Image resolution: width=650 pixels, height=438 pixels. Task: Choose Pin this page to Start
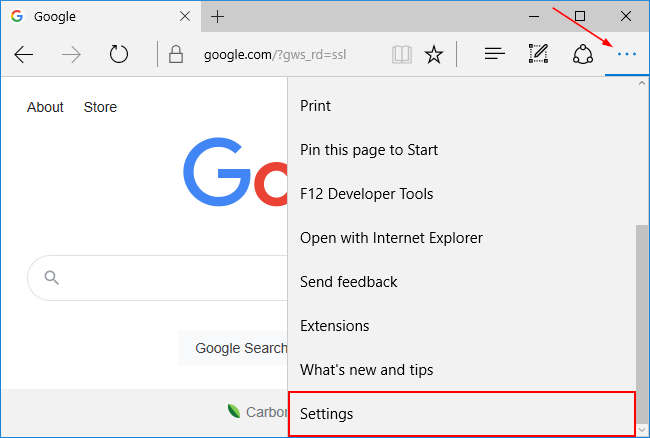[461, 150]
